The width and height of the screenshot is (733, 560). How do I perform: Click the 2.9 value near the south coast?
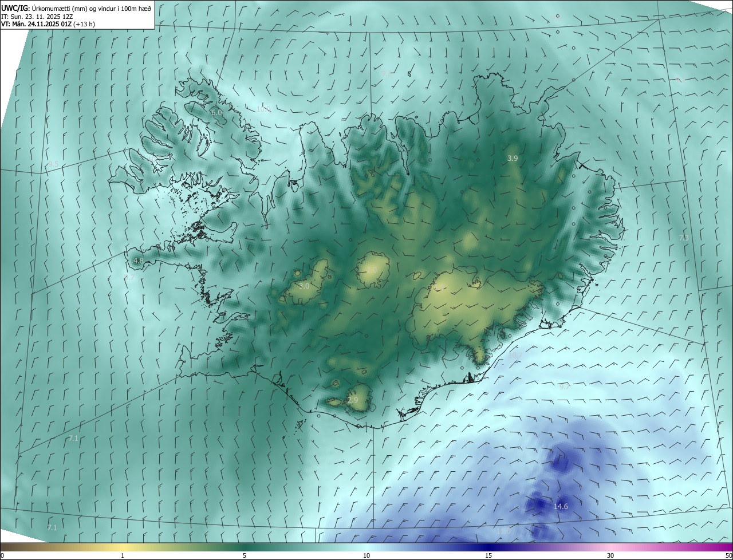[353, 400]
